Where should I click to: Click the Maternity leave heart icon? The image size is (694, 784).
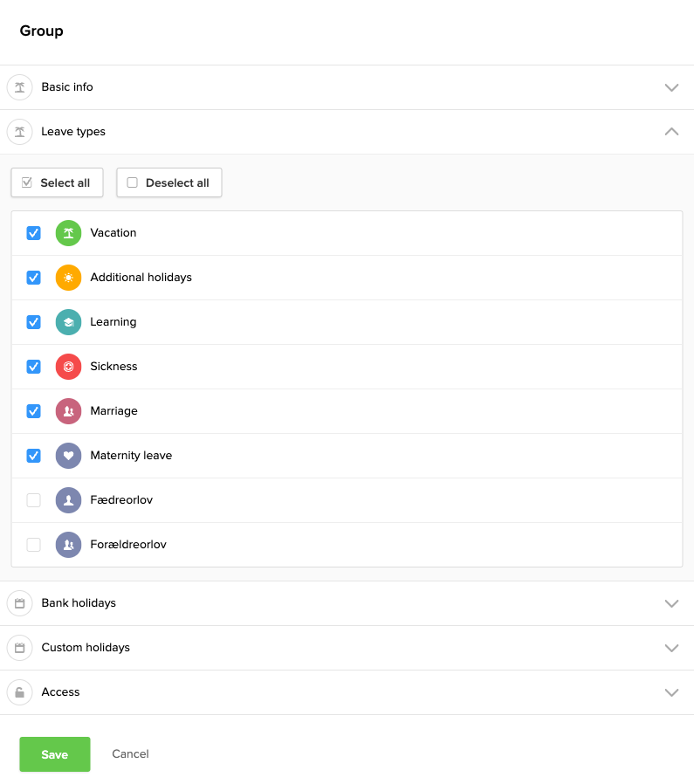coord(68,456)
